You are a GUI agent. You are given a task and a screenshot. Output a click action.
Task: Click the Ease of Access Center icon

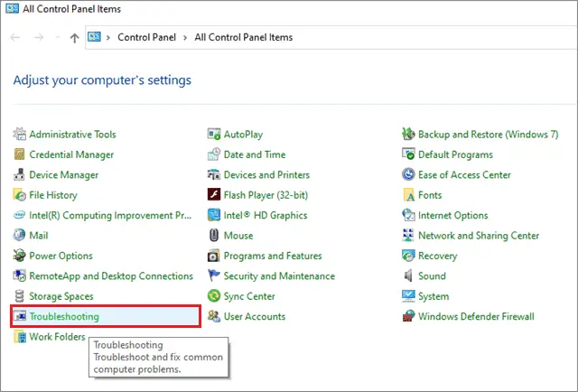coord(408,174)
